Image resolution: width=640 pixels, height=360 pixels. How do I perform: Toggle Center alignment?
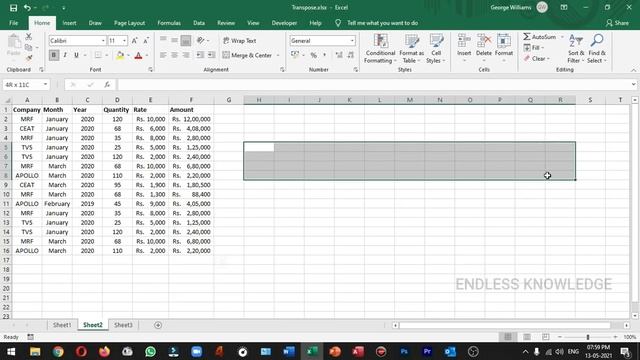point(174,55)
